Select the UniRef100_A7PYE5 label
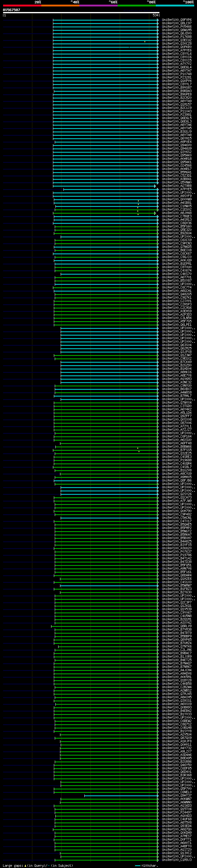 (x=176, y=189)
